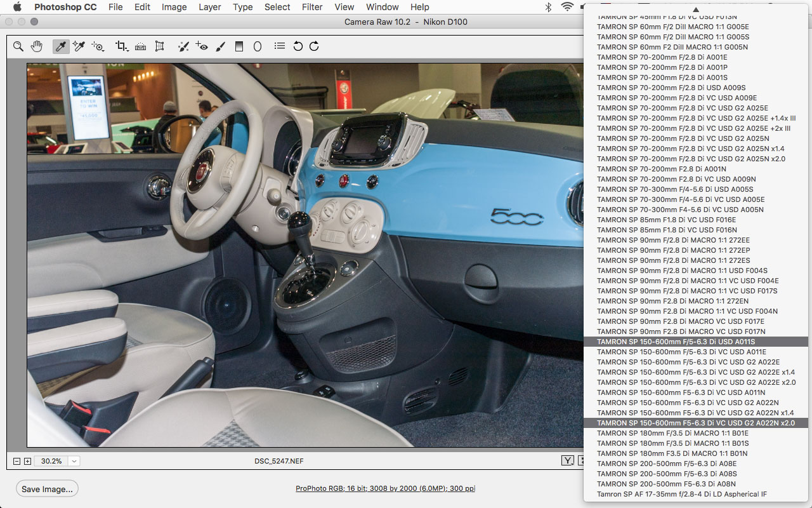
Task: Choose TAMRON SP 60mm F/2 DiII MACRO G005E
Action: click(x=696, y=27)
